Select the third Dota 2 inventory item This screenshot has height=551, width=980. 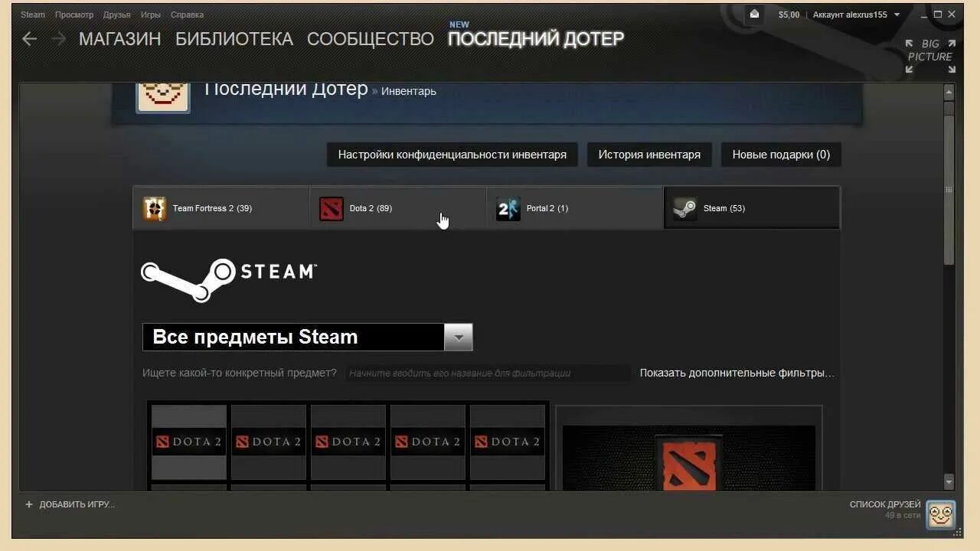[x=348, y=442]
